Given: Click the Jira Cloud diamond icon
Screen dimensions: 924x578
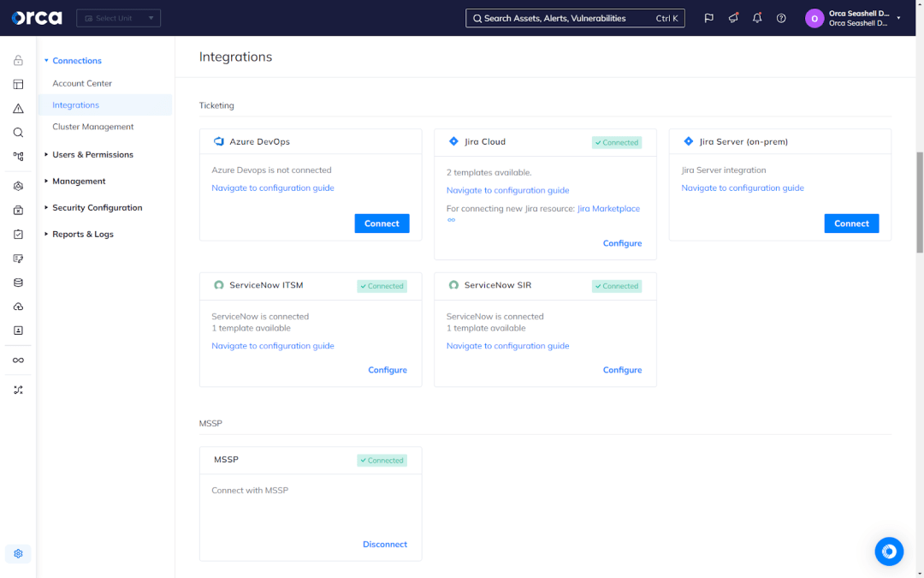Looking at the screenshot, I should pos(453,141).
